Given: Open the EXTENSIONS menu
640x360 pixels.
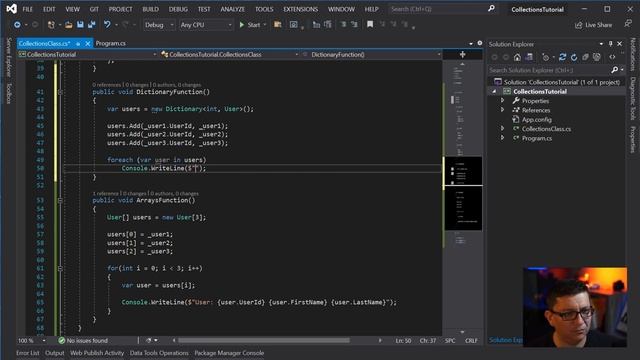Looking at the screenshot, I should click(x=300, y=9).
